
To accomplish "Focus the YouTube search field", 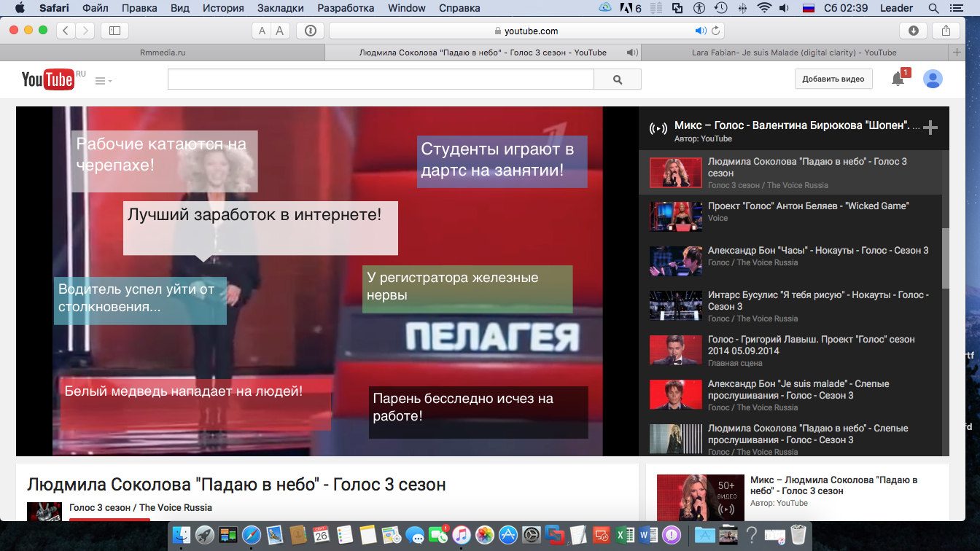I will 381,79.
